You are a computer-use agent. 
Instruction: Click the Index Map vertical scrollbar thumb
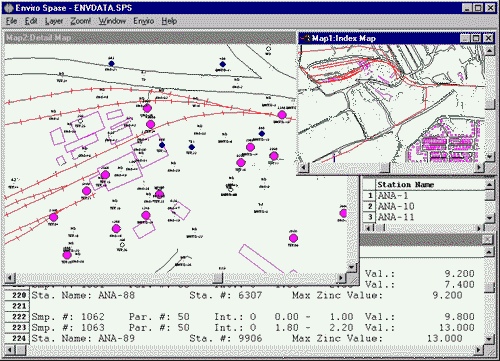tap(489, 104)
